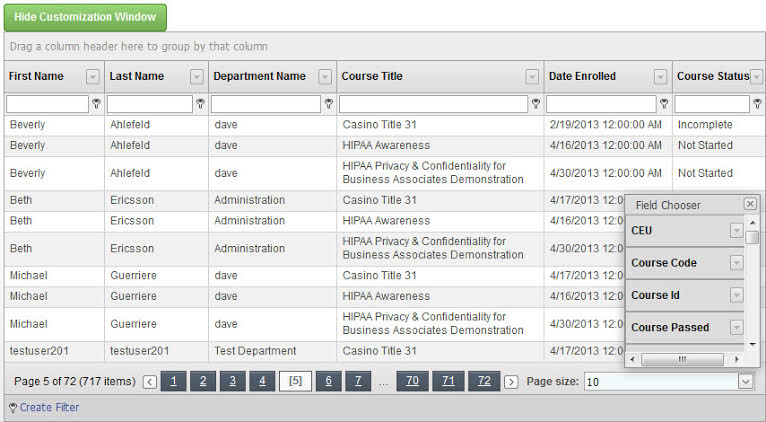
Task: Open CEU field filter dropdown in Field Chooser
Action: click(x=737, y=231)
